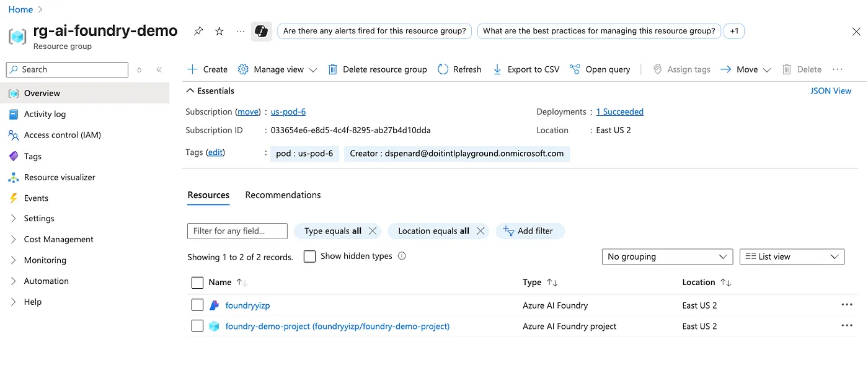Screen dimensions: 868x386
Task: Click Delete resource group trash icon
Action: (x=333, y=69)
